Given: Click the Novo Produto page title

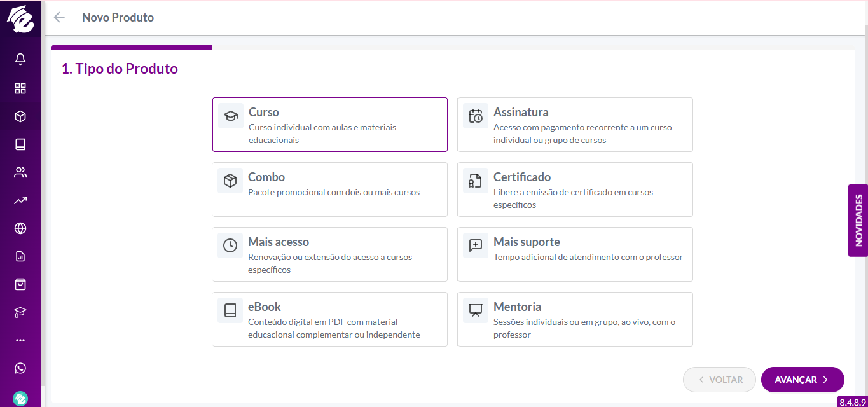Looking at the screenshot, I should click(118, 17).
